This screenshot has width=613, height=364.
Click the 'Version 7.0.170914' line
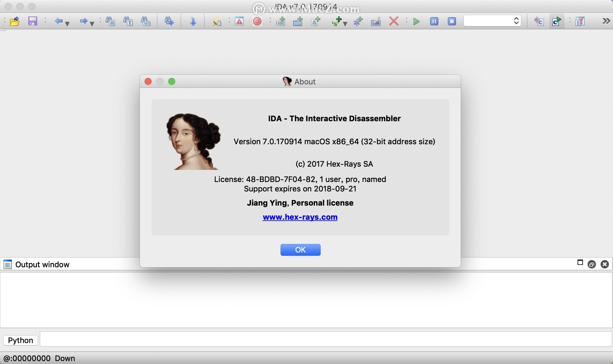point(334,142)
